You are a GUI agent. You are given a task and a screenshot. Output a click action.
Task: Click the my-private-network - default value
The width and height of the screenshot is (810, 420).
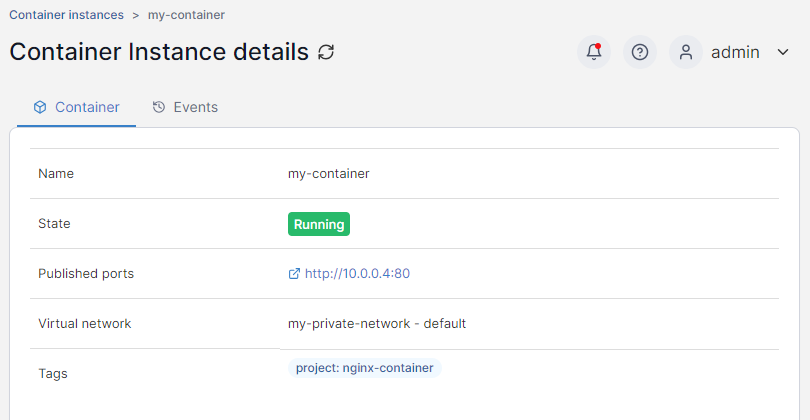377,323
